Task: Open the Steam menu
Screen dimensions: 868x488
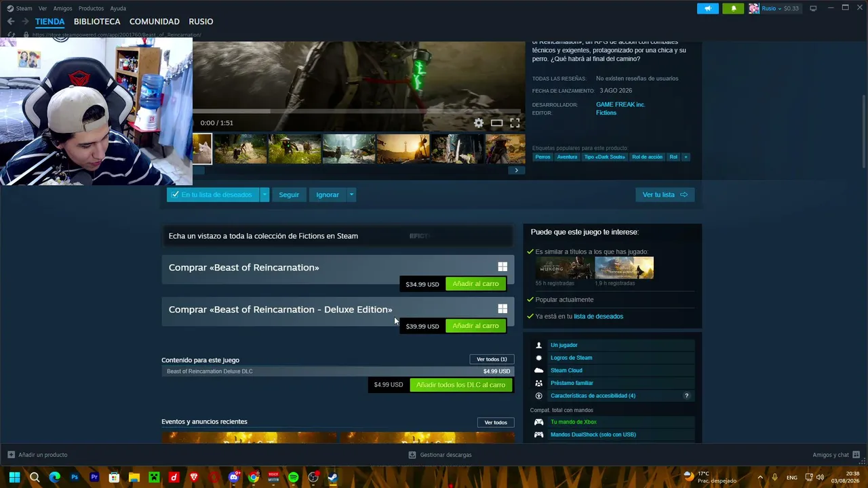Action: tap(20, 8)
